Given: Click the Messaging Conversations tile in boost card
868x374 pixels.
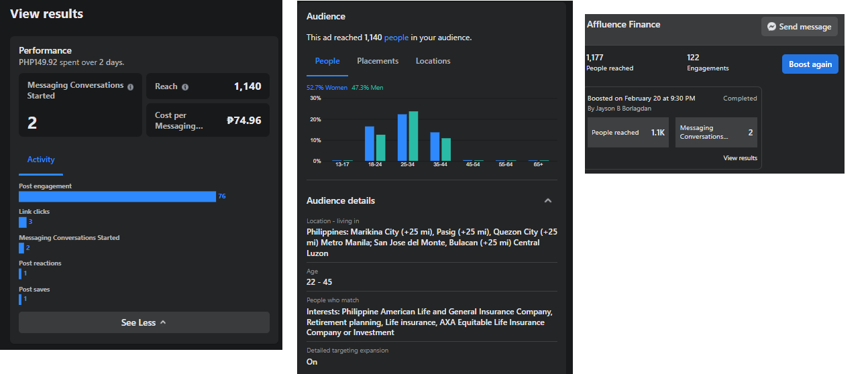Looking at the screenshot, I should [716, 133].
